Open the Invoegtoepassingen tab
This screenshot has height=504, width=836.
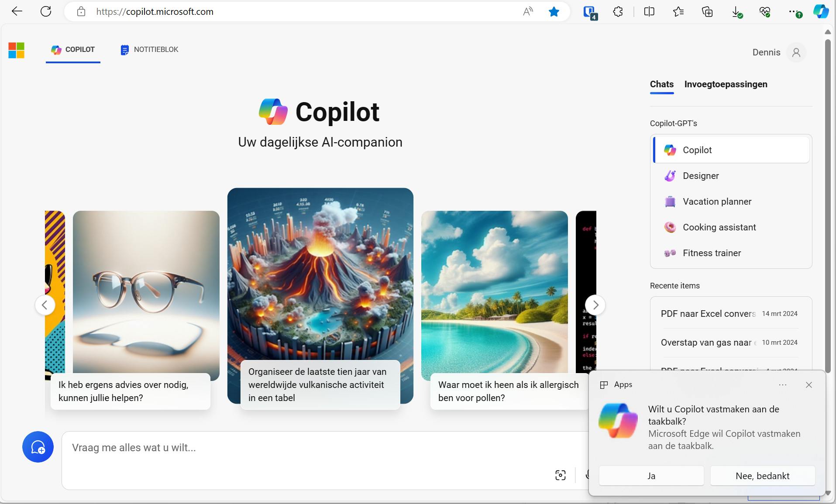[x=726, y=84]
